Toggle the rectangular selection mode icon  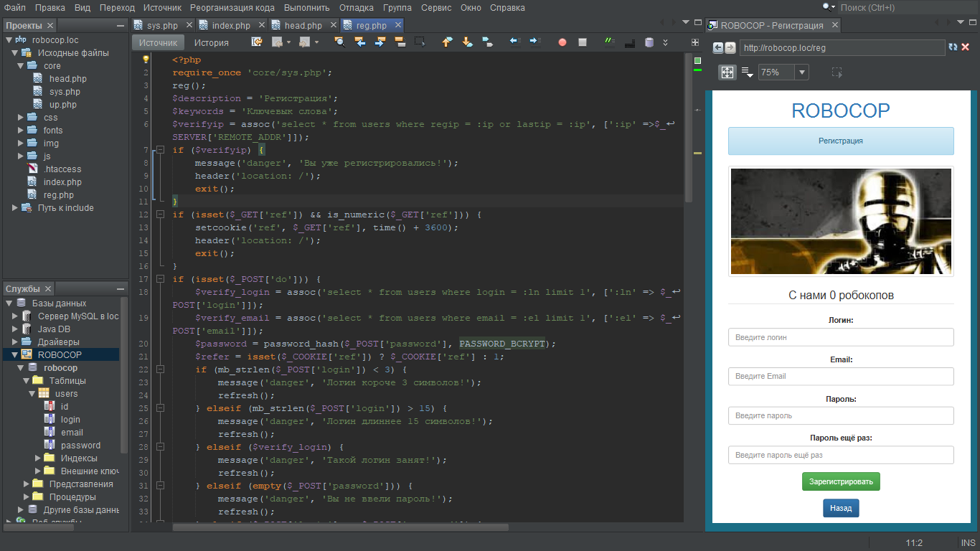[420, 42]
